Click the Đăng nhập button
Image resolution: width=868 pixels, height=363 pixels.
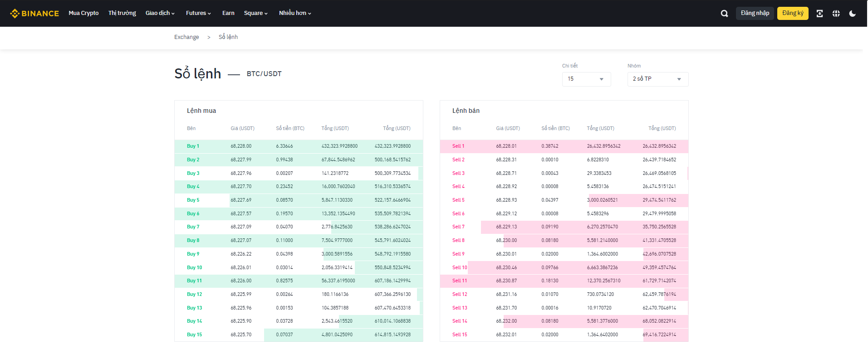coord(755,13)
